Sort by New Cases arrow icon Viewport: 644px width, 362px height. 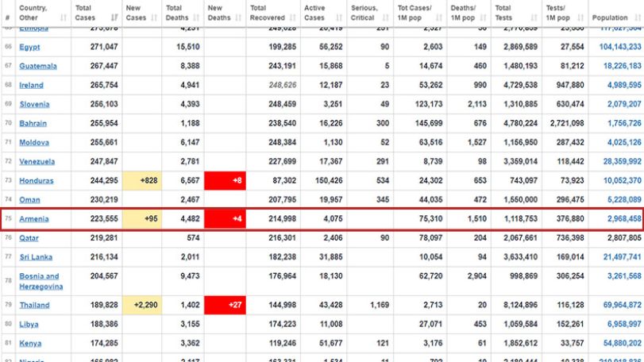tap(154, 17)
